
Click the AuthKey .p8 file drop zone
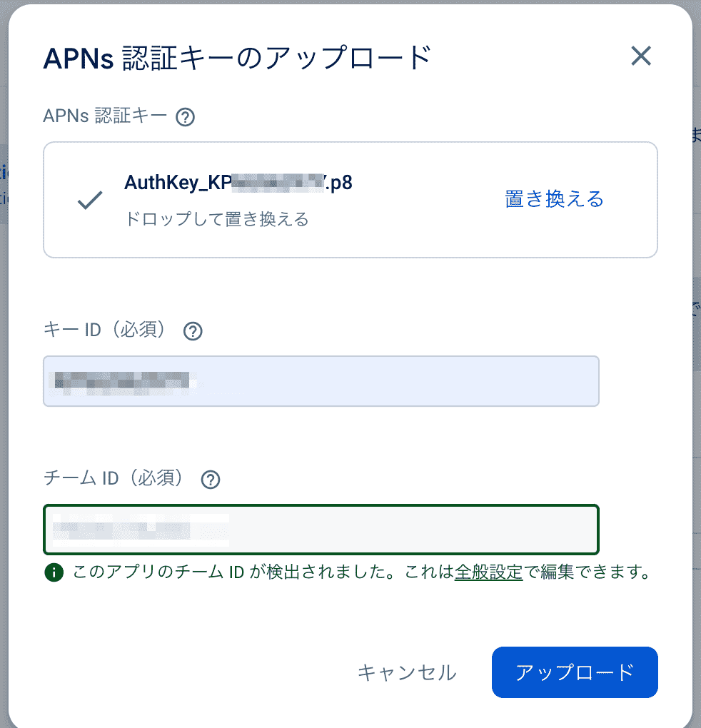coord(350,199)
